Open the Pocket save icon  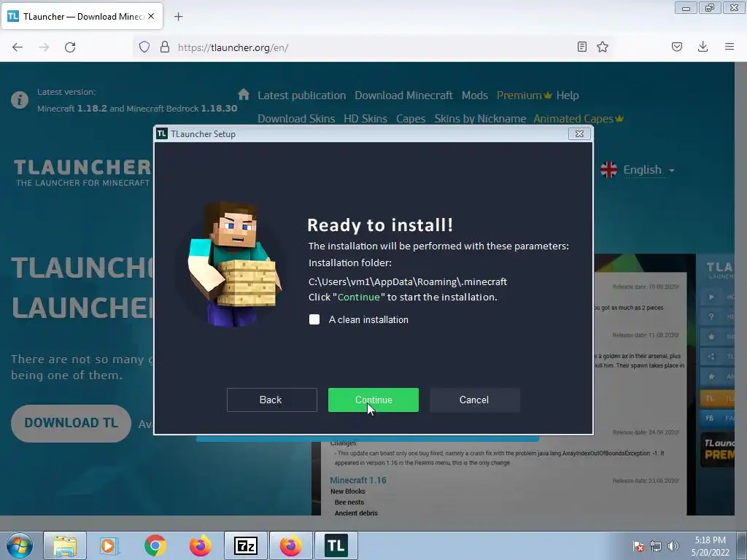[677, 47]
